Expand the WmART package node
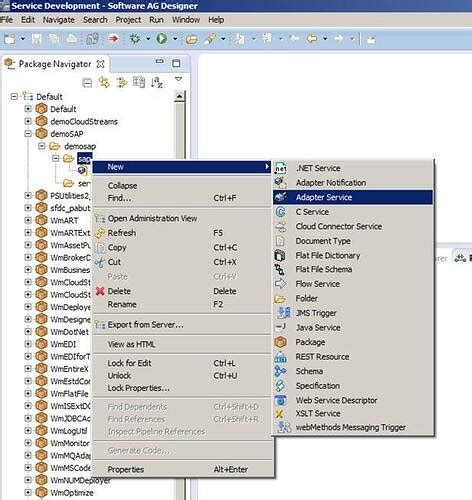Screen dimensions: 472x500 (28, 220)
